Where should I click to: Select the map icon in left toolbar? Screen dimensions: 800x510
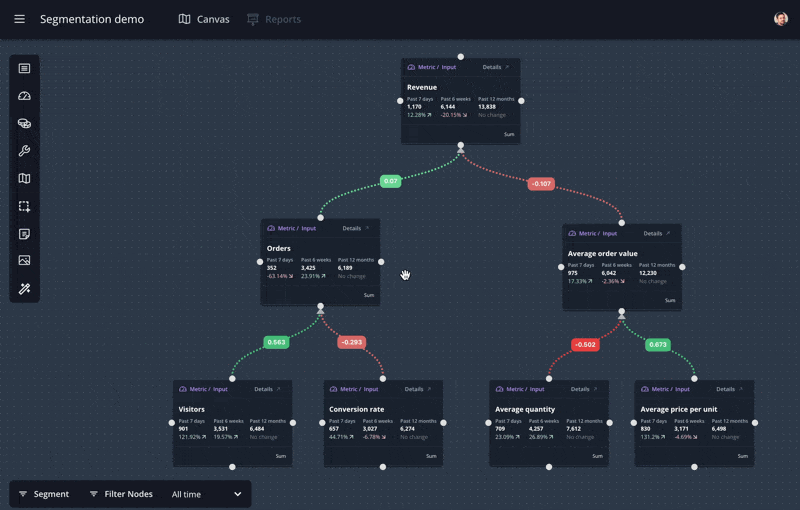[x=24, y=179]
